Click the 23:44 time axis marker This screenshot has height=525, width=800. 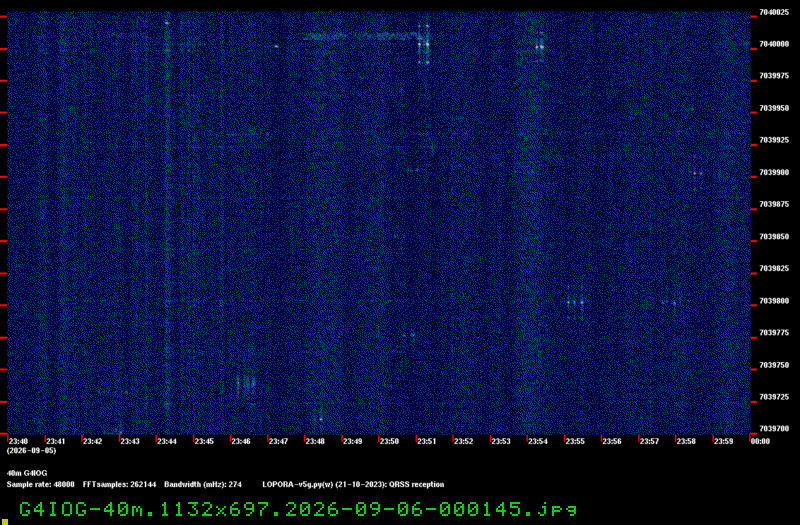point(166,441)
